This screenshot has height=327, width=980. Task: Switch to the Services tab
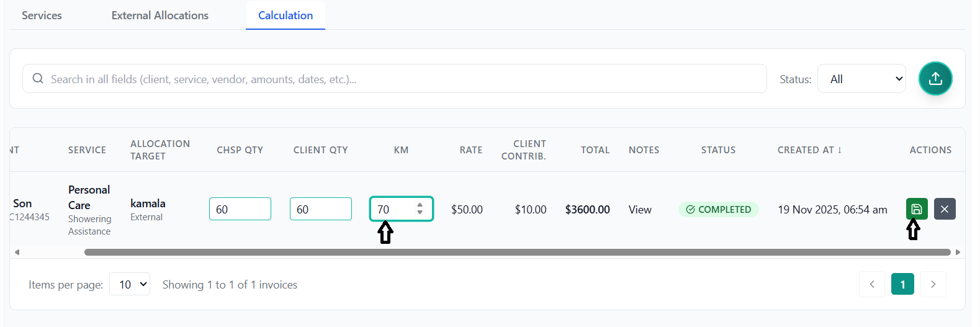pos(42,16)
